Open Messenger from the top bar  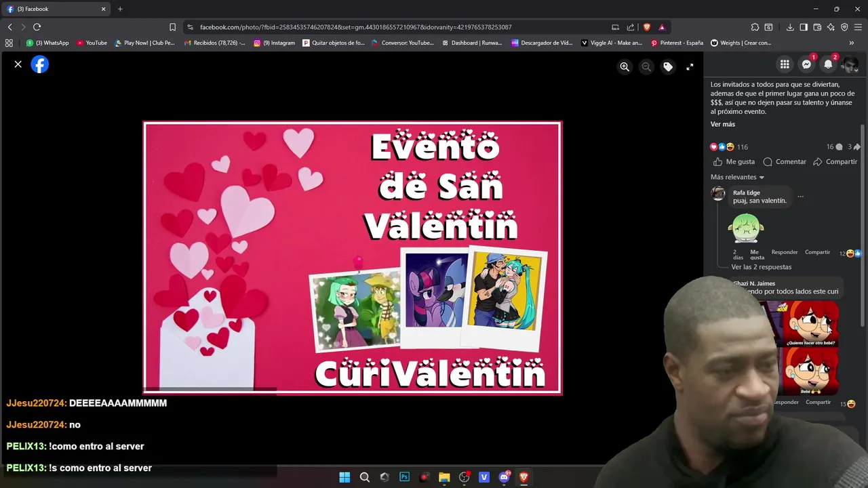(x=806, y=64)
